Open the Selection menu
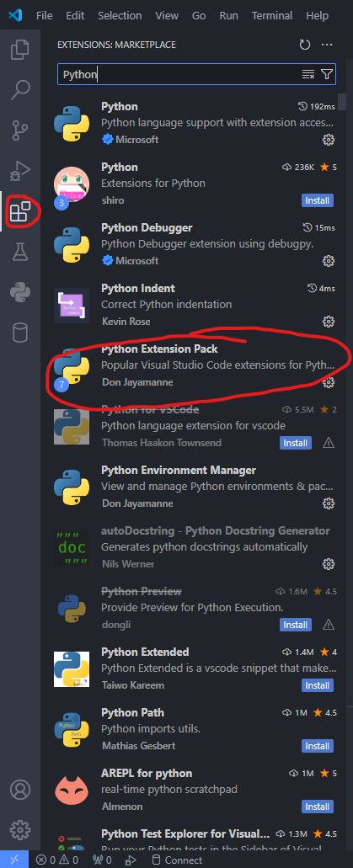Screen dimensions: 353x868 tap(120, 16)
